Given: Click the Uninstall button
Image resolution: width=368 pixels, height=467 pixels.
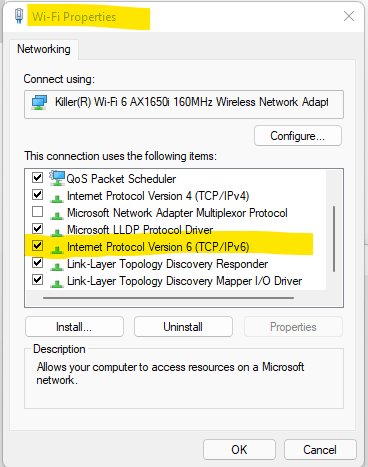Looking at the screenshot, I should pyautogui.click(x=183, y=327).
